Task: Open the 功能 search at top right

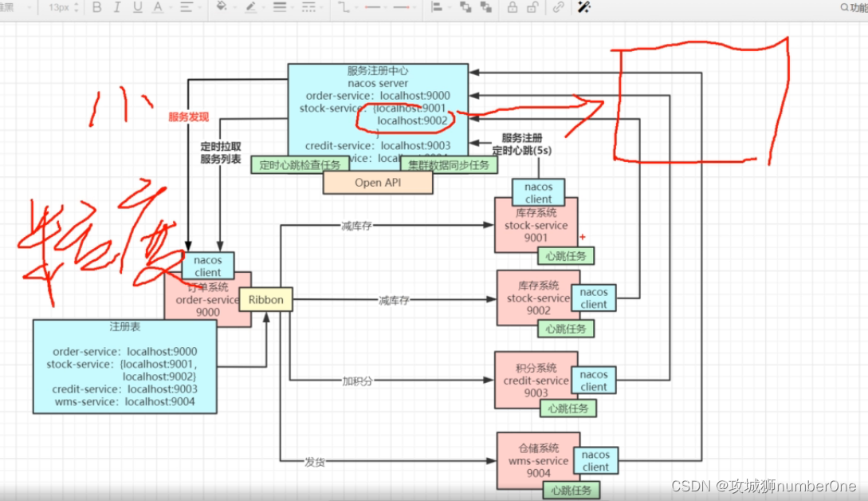Action: point(854,7)
